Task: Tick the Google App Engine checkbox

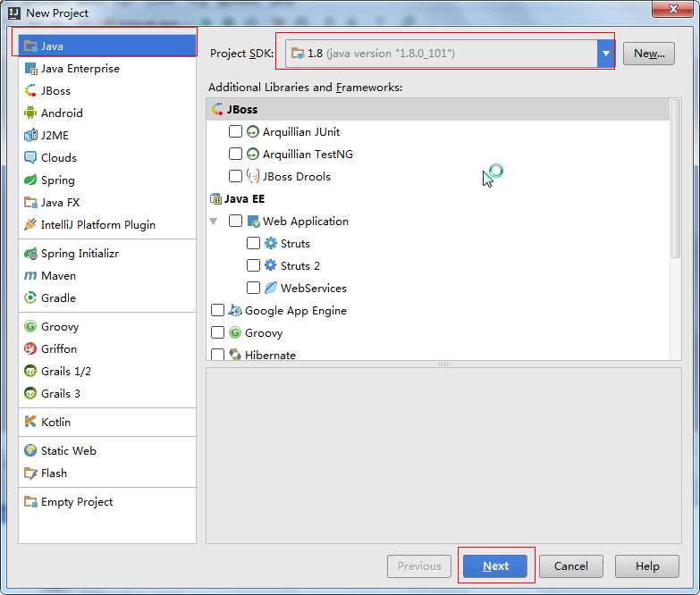Action: click(x=217, y=310)
